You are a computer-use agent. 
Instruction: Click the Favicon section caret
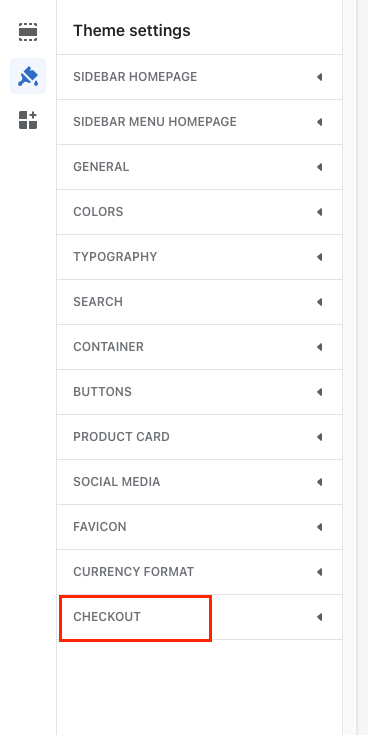pyautogui.click(x=320, y=527)
